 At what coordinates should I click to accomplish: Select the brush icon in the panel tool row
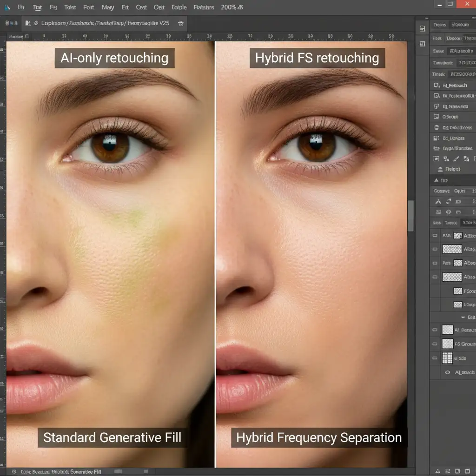tap(456, 159)
